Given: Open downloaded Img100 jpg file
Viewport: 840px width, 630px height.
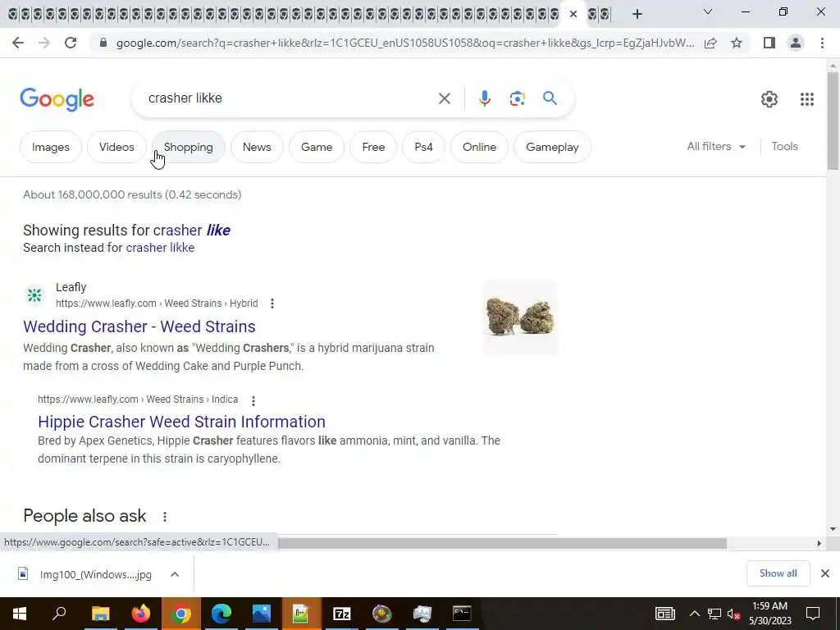Looking at the screenshot, I should tap(85, 574).
